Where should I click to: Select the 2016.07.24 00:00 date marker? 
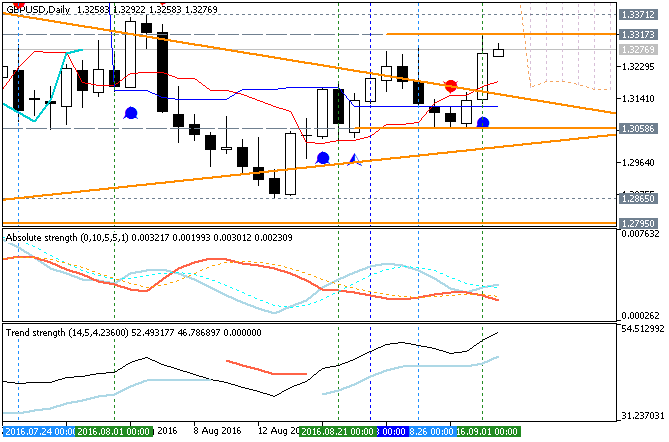click(x=38, y=431)
